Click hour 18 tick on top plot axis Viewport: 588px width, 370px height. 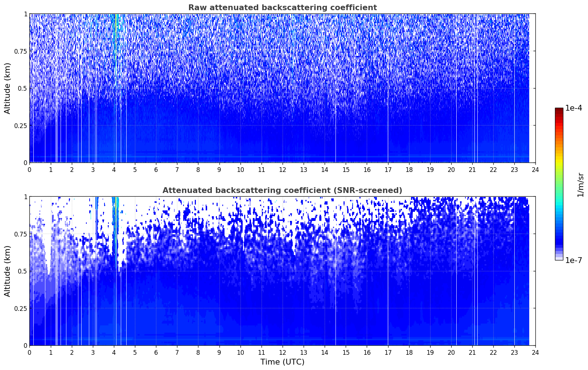tap(409, 170)
